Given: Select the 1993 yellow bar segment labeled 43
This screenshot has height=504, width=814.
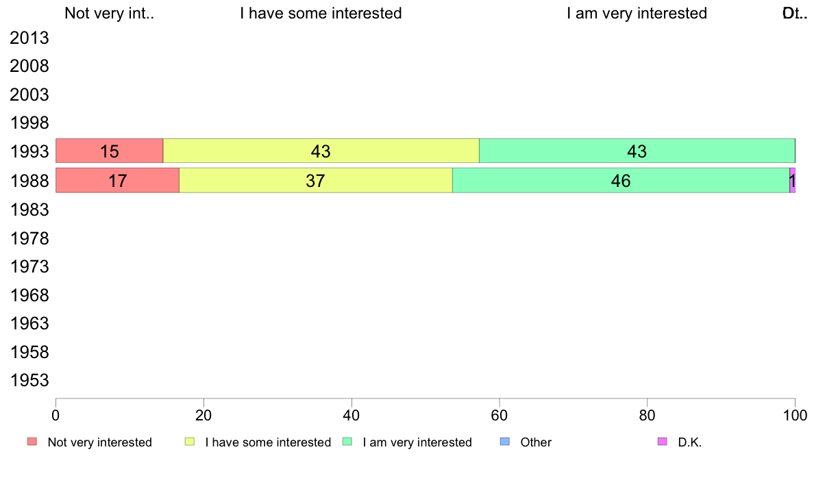Looking at the screenshot, I should point(321,151).
